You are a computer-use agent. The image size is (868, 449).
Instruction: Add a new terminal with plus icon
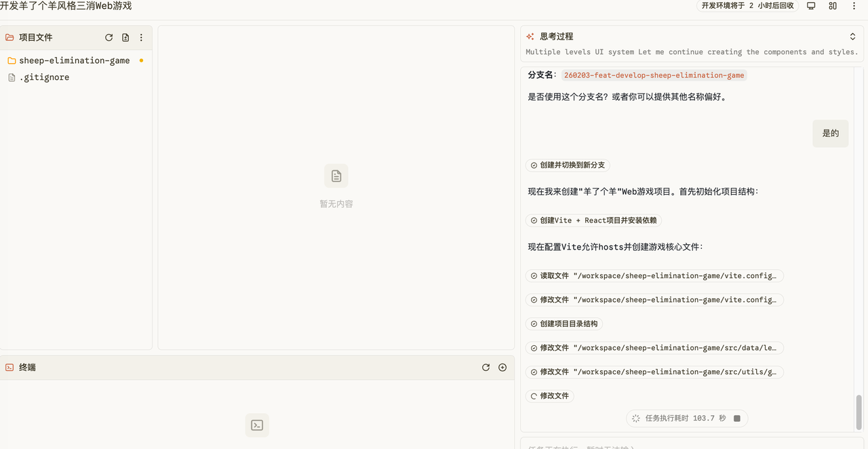pos(502,368)
